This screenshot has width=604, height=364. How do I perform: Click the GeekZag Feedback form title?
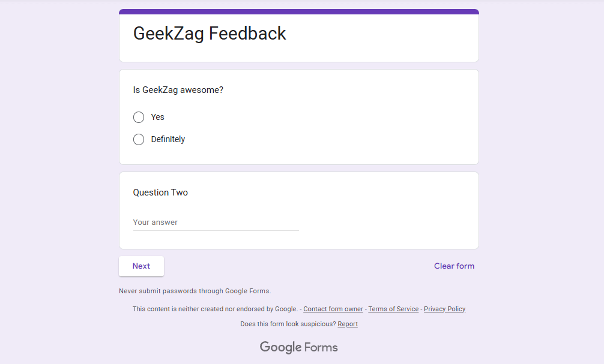pos(210,34)
